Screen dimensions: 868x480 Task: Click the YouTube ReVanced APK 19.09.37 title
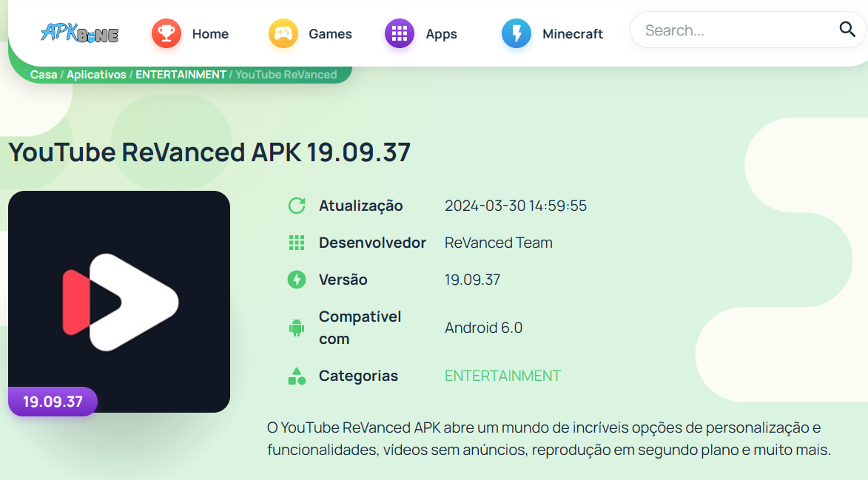point(209,152)
